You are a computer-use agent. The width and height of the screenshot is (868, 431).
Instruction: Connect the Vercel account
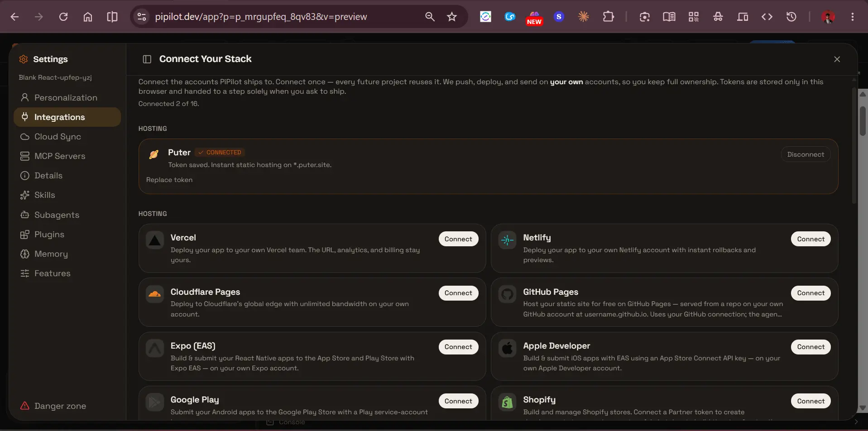(458, 239)
